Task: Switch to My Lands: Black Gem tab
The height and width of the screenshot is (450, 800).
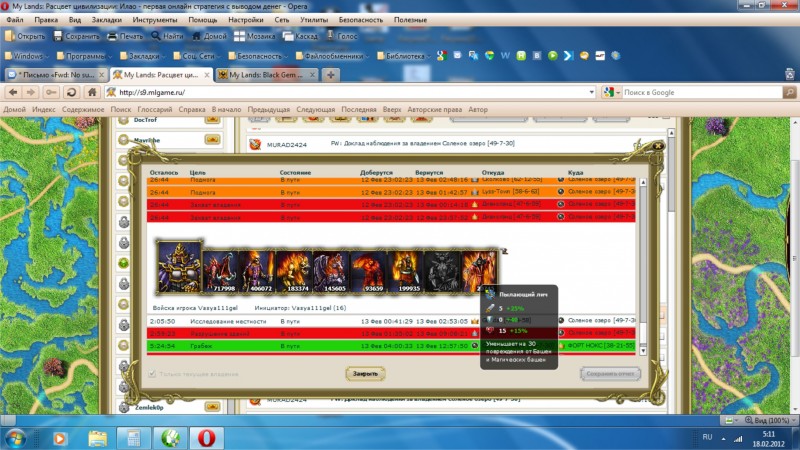Action: point(267,75)
